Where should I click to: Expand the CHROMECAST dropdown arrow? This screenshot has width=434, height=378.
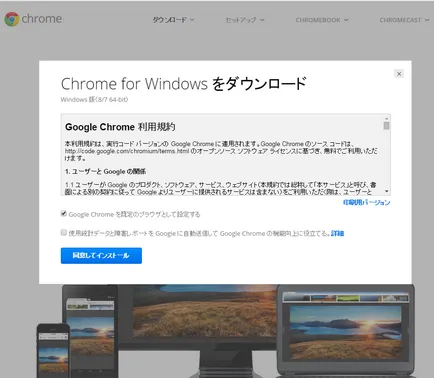(x=427, y=20)
